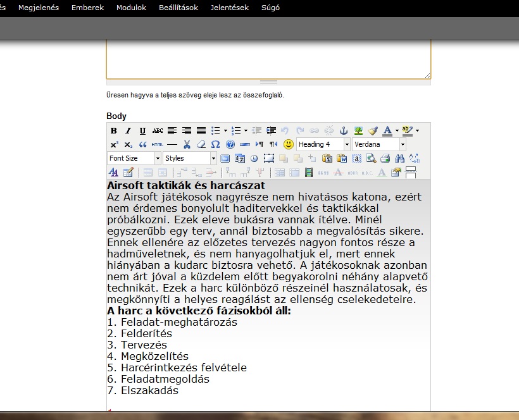The width and height of the screenshot is (519, 420).
Task: Insert a page break
Action: (x=411, y=172)
